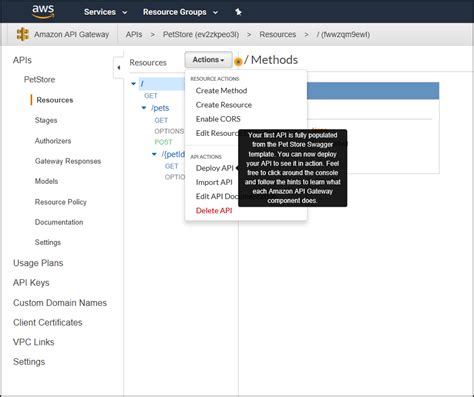Open Models in the sidebar
Screen dimensions: 474x397
click(x=46, y=181)
